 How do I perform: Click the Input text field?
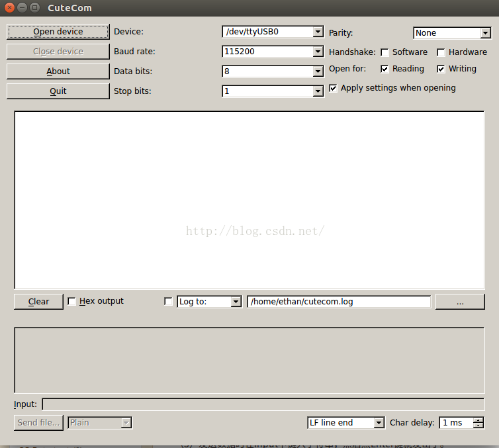(263, 404)
